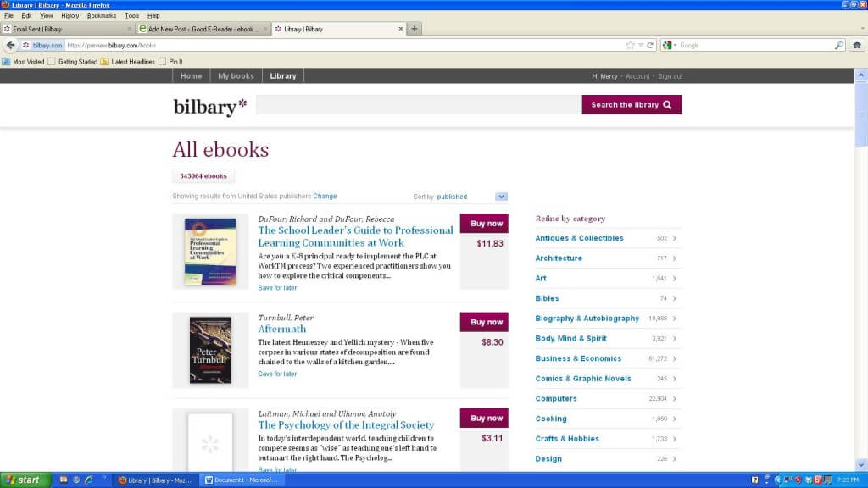Open Comics & Graphic Novels category
The width and height of the screenshot is (868, 488).
(x=583, y=379)
